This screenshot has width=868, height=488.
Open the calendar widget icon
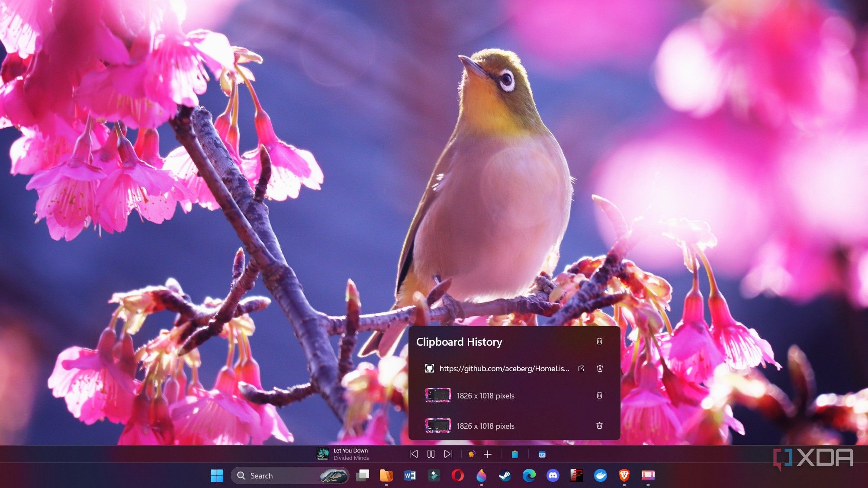point(542,454)
